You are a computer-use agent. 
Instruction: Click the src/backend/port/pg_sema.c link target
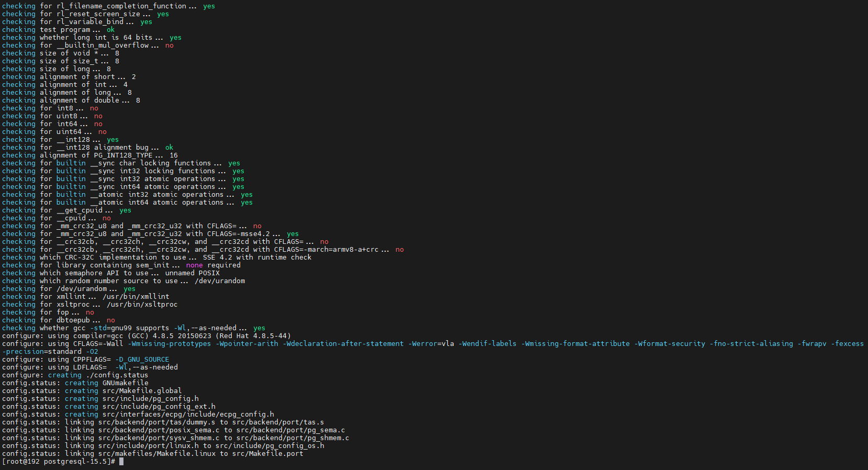[290, 430]
